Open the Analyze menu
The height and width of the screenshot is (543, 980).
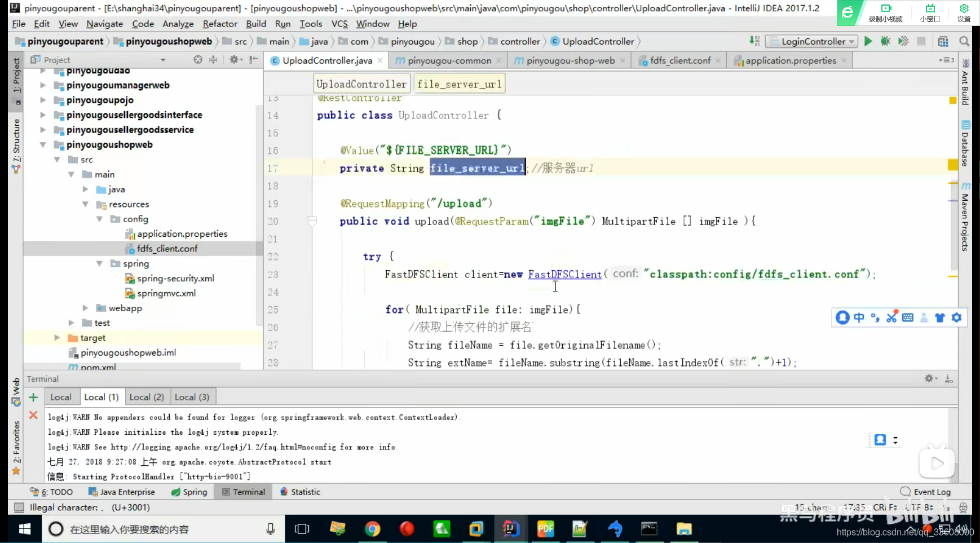tap(178, 24)
